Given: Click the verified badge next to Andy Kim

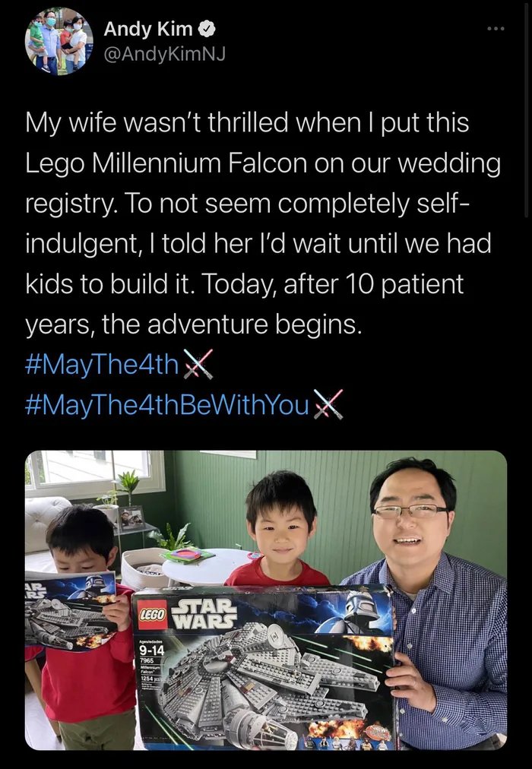Looking at the screenshot, I should point(207,30).
